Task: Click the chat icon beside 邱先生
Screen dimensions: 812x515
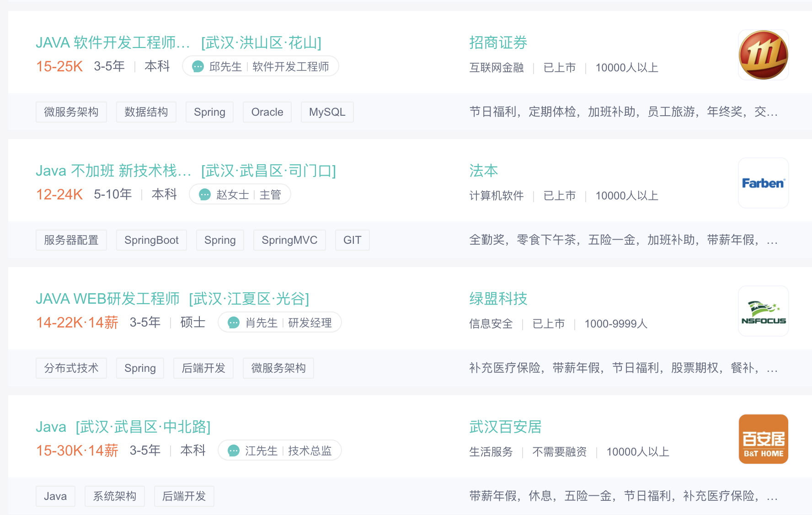Action: (x=198, y=67)
